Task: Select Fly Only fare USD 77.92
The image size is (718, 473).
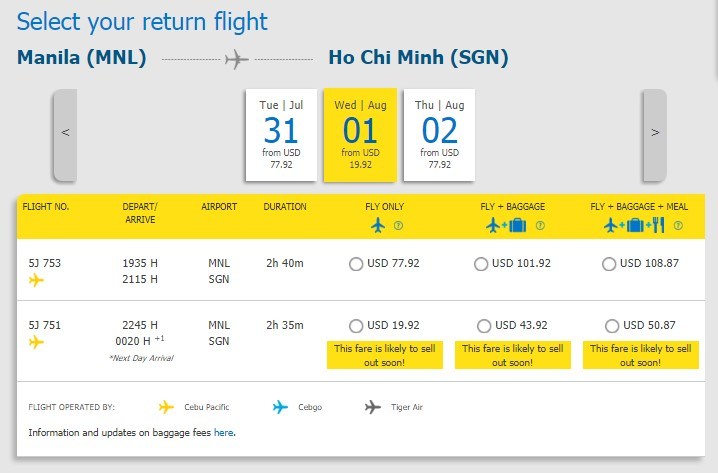Action: (x=356, y=264)
